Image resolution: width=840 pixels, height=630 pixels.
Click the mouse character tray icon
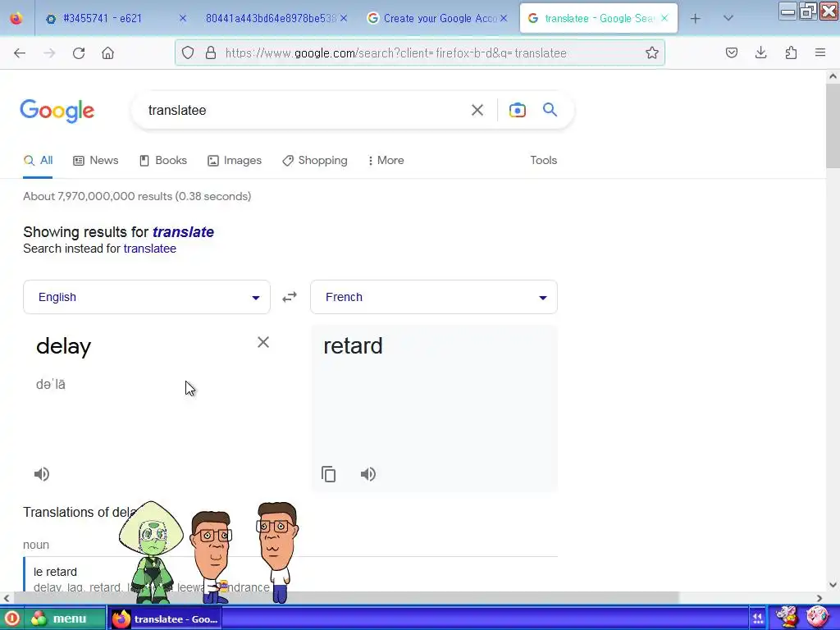click(787, 617)
